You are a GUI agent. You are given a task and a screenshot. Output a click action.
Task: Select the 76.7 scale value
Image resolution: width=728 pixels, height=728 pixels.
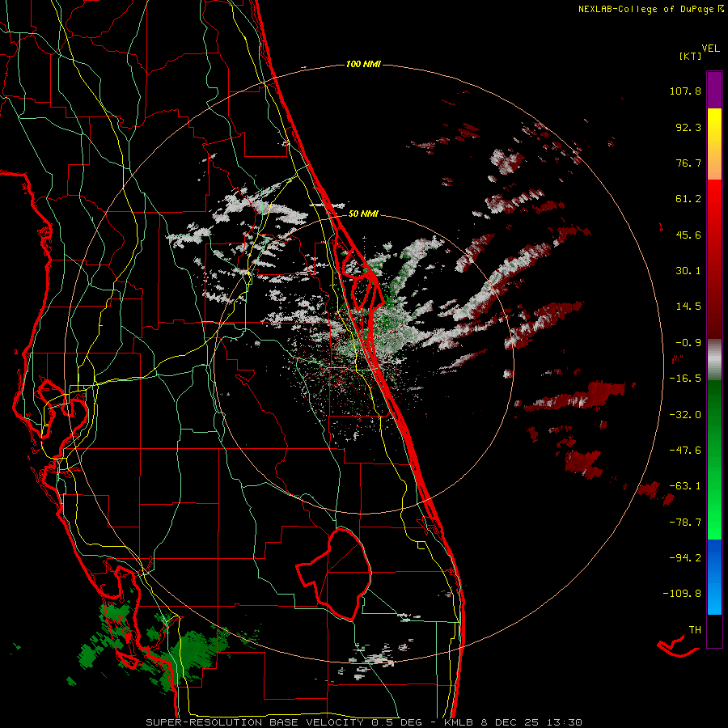click(x=688, y=163)
